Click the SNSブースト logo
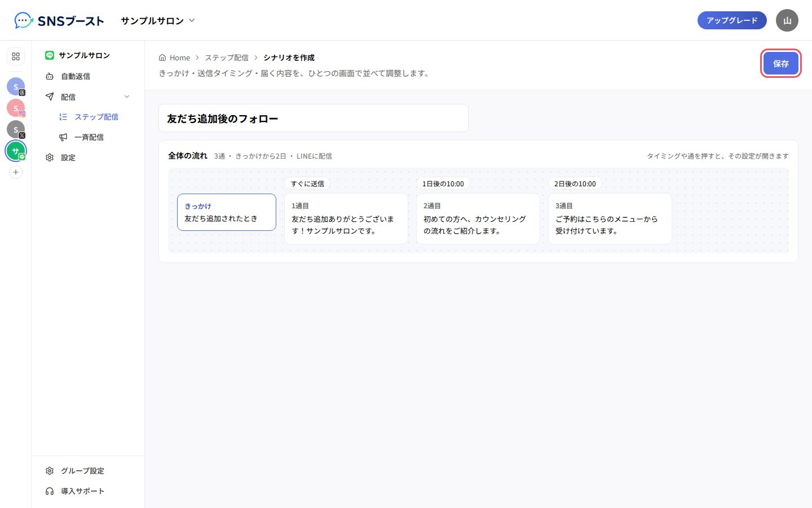This screenshot has width=812, height=508. click(59, 21)
